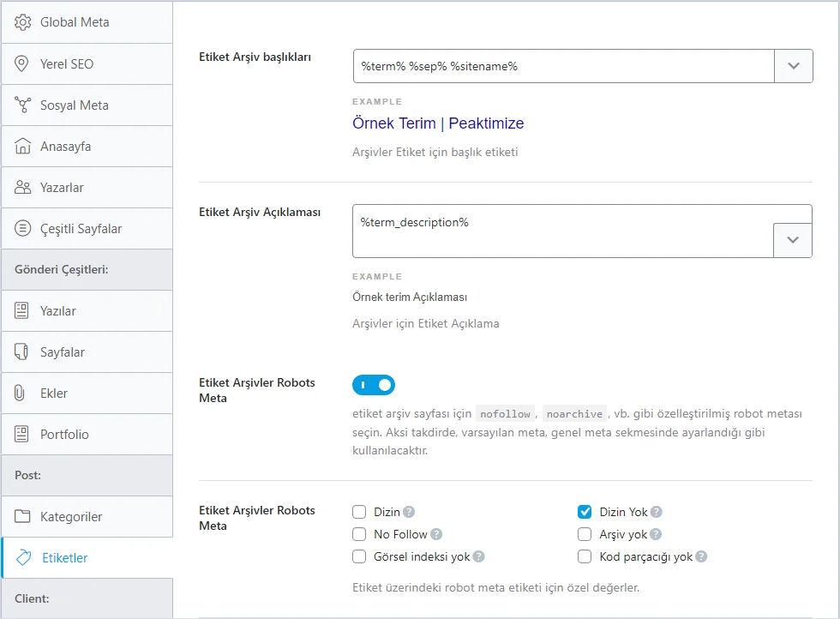Enable the Görsel indeksi yok checkbox

tap(359, 556)
